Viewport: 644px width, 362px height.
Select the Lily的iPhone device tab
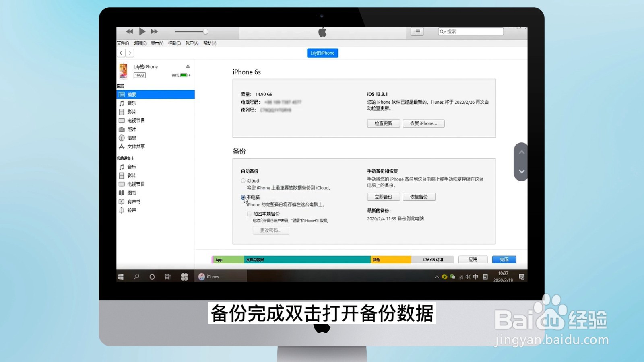322,53
